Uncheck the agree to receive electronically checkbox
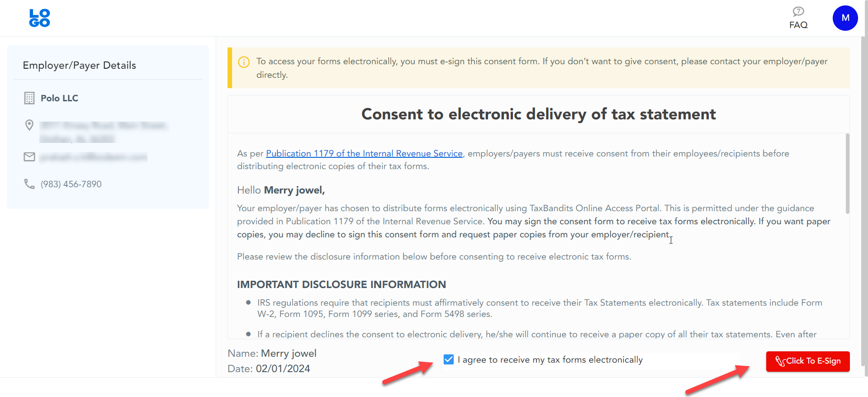The width and height of the screenshot is (868, 397). [449, 359]
